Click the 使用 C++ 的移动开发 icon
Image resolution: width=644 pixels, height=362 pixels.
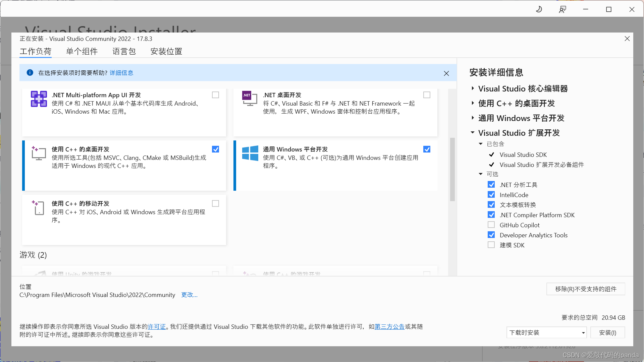tap(39, 208)
